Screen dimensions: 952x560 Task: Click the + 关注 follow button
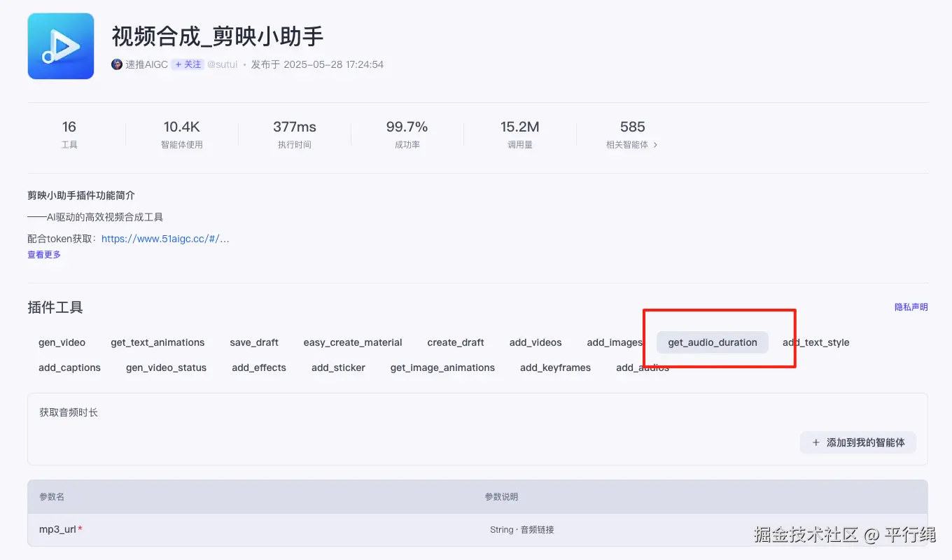pyautogui.click(x=188, y=64)
